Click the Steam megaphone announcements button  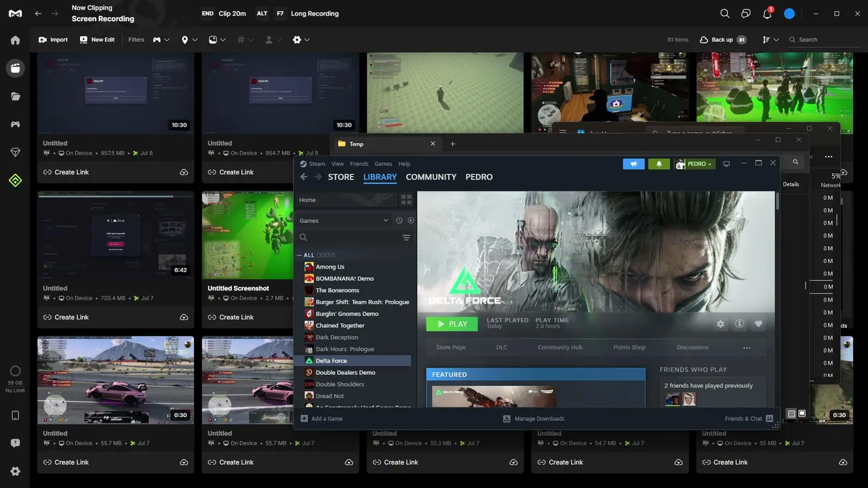point(633,164)
